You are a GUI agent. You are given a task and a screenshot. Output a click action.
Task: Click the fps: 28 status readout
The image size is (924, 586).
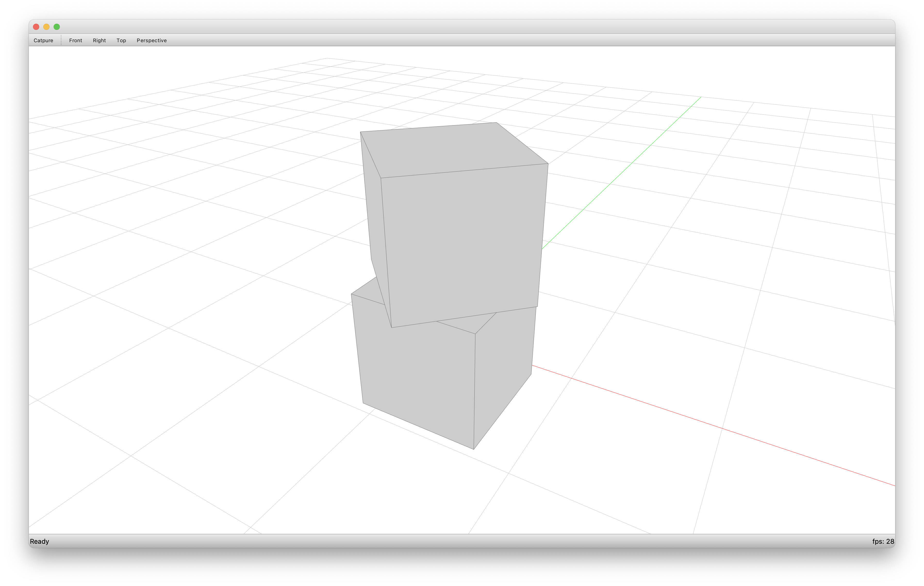pos(883,541)
